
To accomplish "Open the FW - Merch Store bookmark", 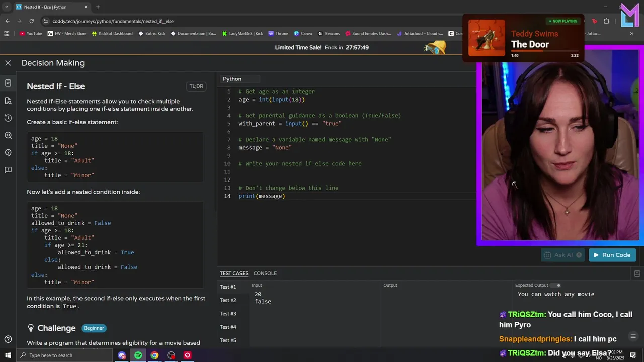I will click(67, 34).
